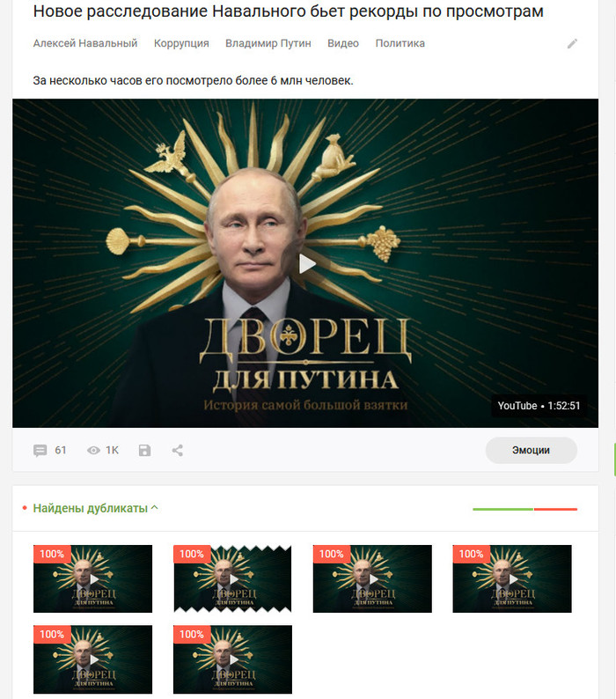Open the comments icon showing 61
This screenshot has width=616, height=699.
[40, 450]
